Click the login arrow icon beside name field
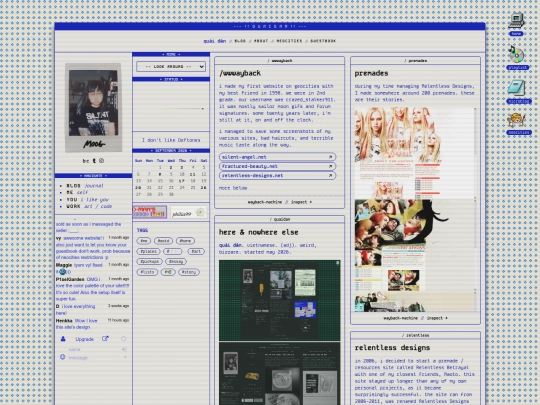The height and width of the screenshot is (405, 540). pos(124,349)
